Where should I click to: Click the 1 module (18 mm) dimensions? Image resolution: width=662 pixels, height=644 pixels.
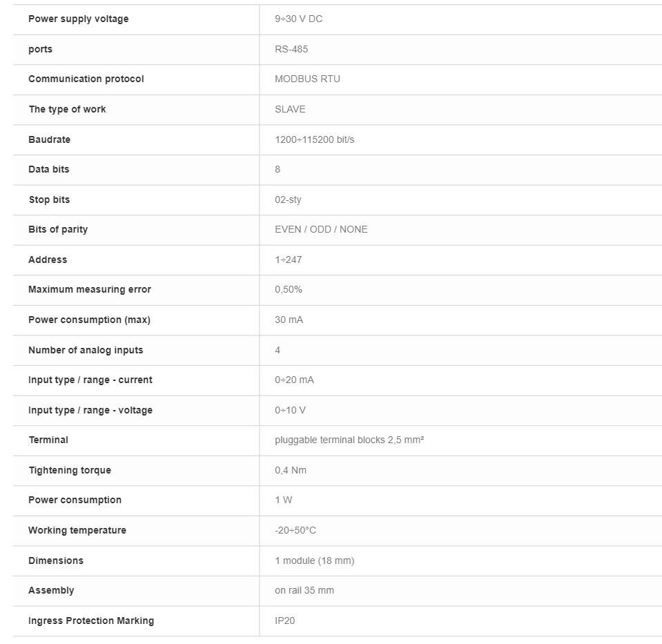tap(314, 560)
